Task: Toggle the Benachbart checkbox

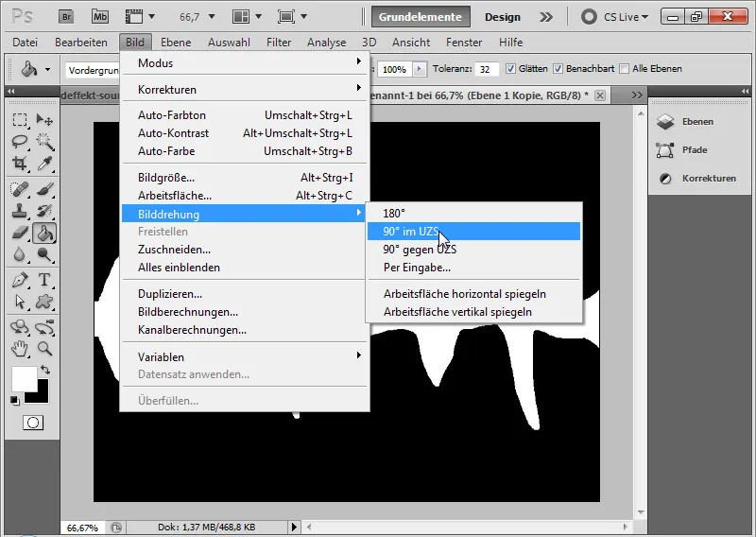Action: click(558, 68)
